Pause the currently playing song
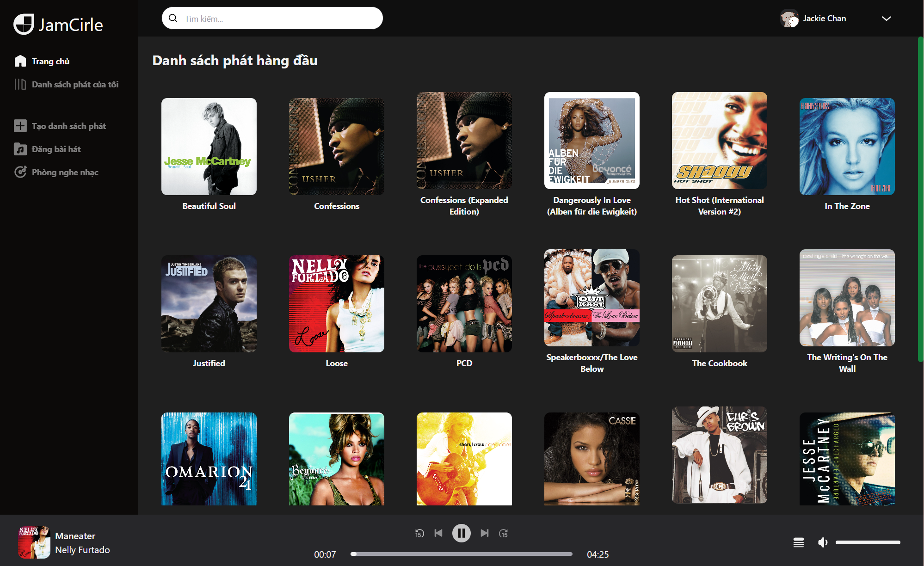 (x=461, y=533)
